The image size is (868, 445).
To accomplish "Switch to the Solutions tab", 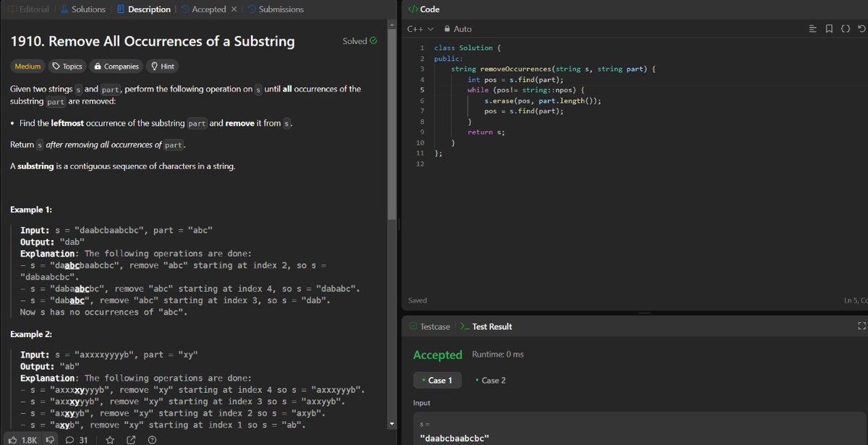I will [x=83, y=9].
